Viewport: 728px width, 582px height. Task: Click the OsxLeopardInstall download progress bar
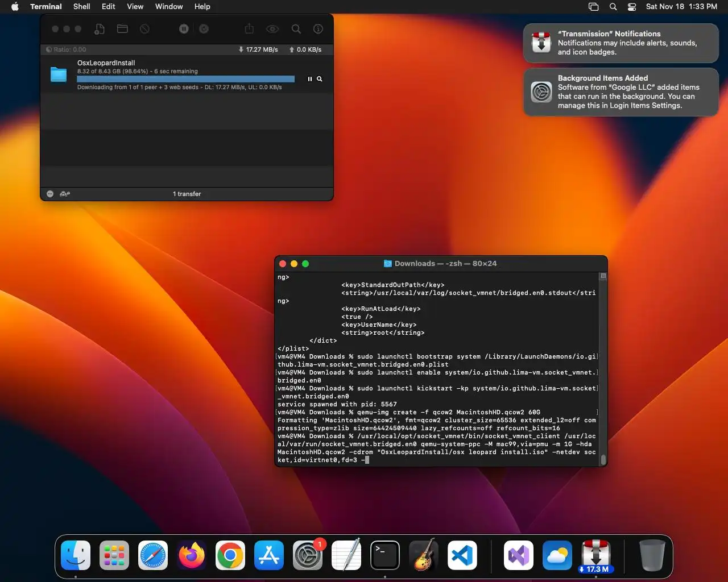pyautogui.click(x=186, y=79)
